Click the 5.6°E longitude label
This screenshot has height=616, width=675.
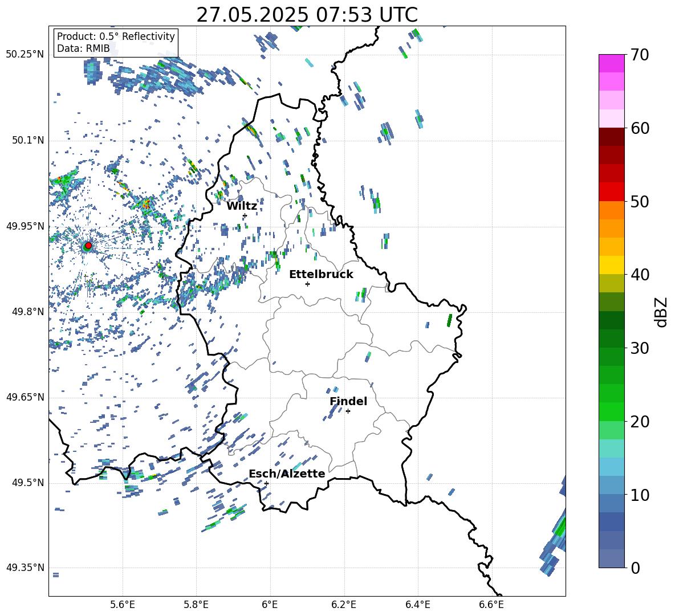click(123, 605)
